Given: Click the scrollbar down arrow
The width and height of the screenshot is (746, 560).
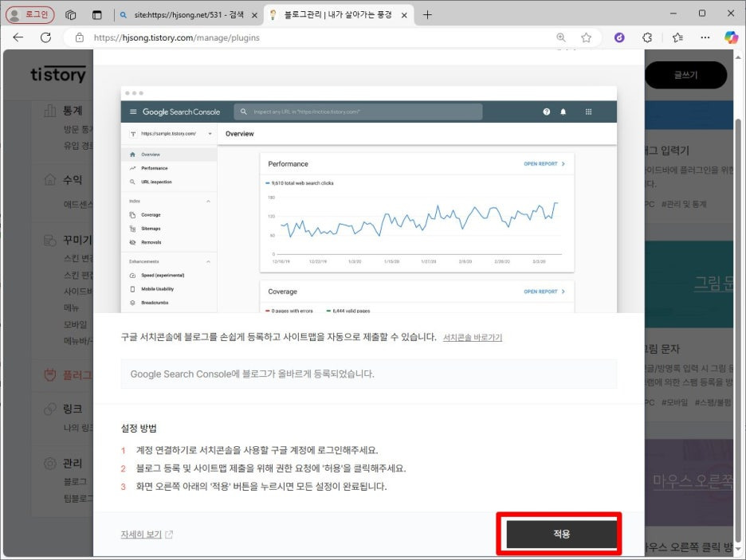Looking at the screenshot, I should tap(738, 549).
